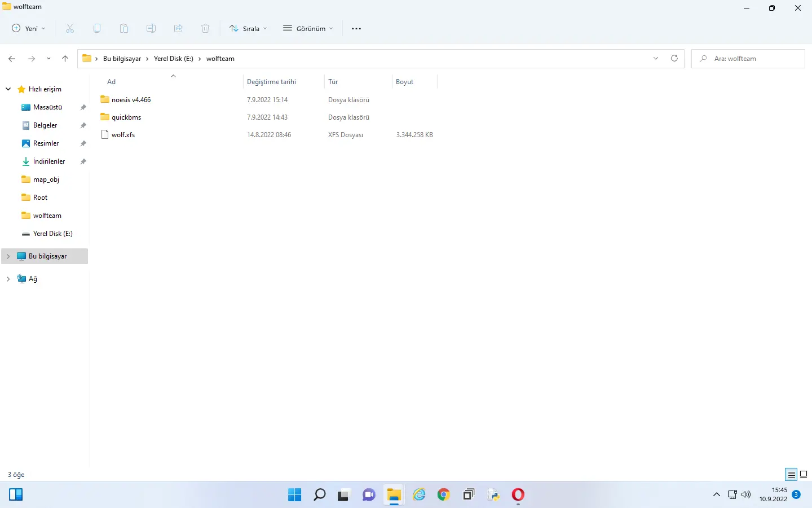Delete selection with the trash icon
This screenshot has height=508, width=812.
[205, 28]
